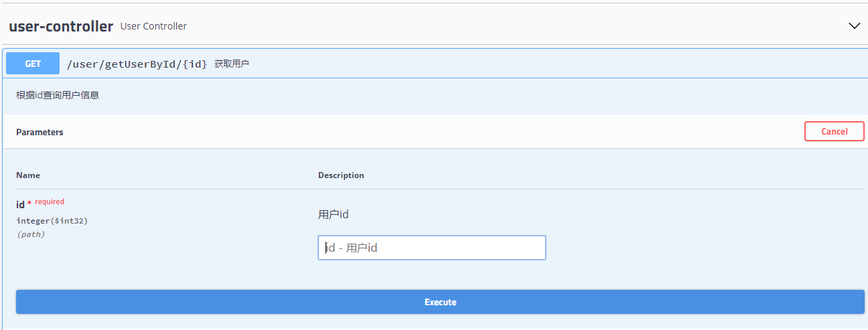Click the 用户id parameter description text
Image resolution: width=868 pixels, height=330 pixels.
334,215
